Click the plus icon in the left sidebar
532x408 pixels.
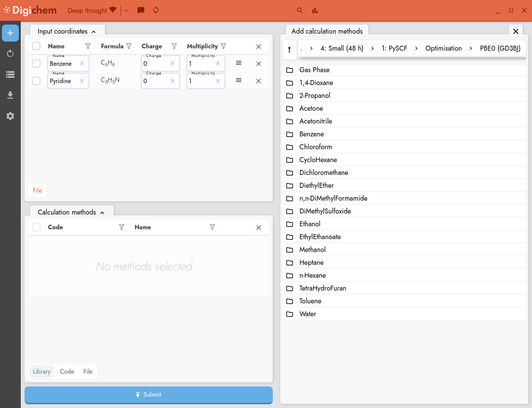click(10, 33)
